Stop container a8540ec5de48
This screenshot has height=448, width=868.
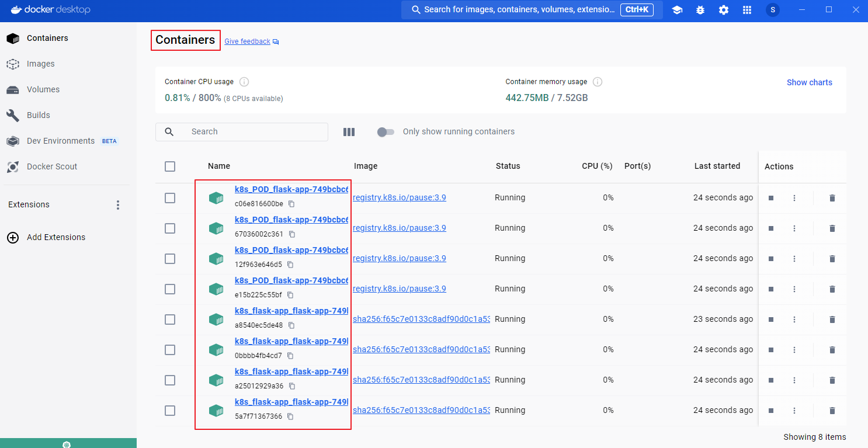771,319
